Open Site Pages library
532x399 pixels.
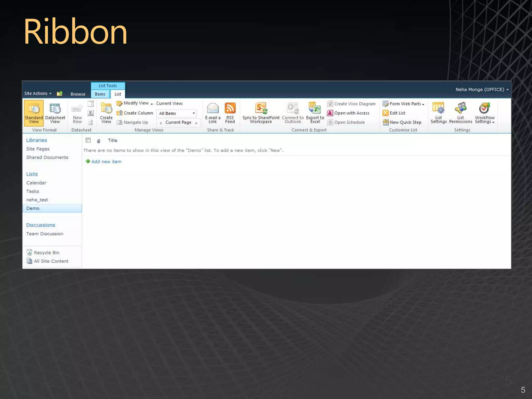pyautogui.click(x=38, y=149)
